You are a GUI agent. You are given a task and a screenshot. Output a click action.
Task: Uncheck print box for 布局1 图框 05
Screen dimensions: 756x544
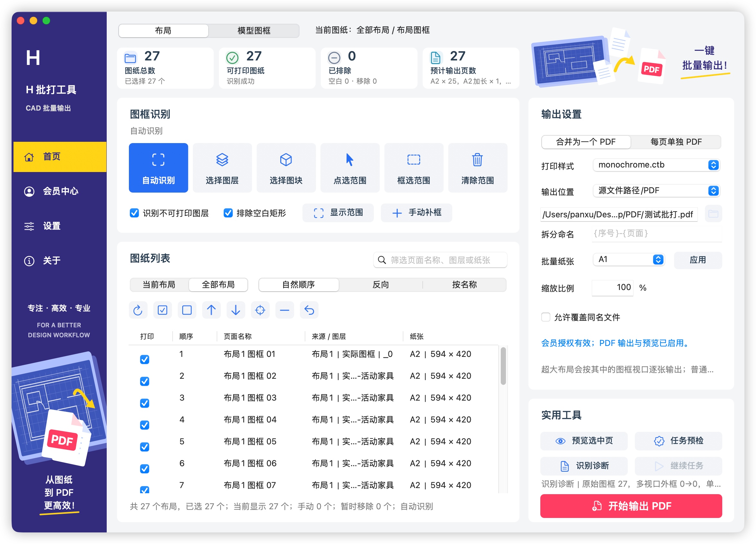coord(145,447)
